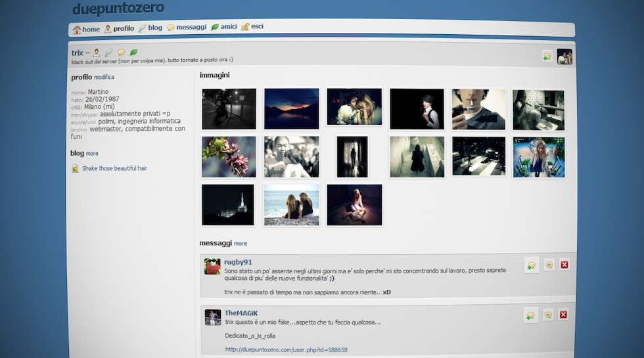Open the pink blossom flower image thumbnail

pyautogui.click(x=229, y=157)
